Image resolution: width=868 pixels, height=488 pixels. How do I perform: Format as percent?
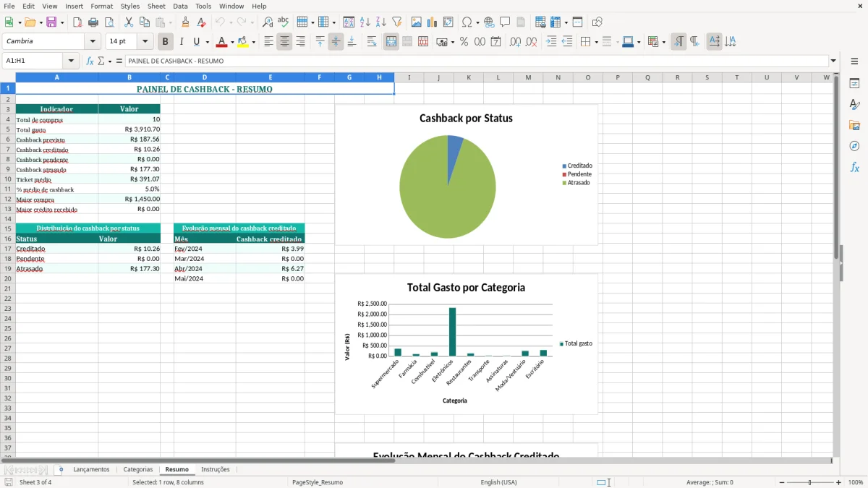(464, 42)
